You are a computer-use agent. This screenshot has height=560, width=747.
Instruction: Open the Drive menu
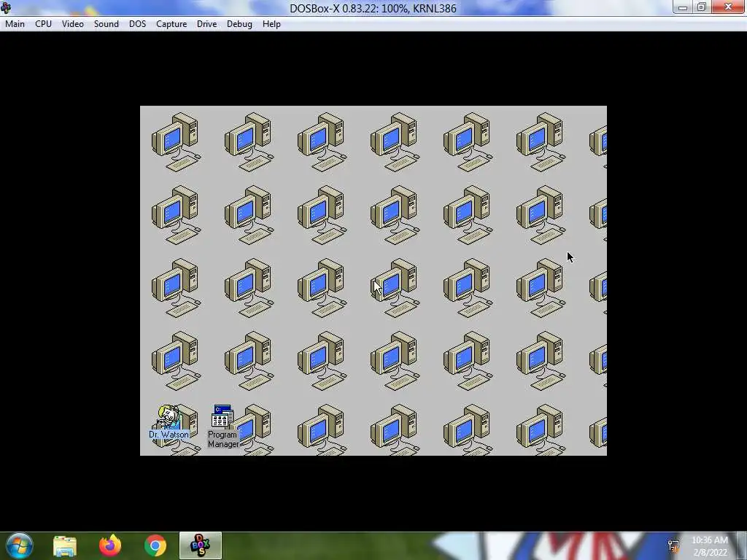pyautogui.click(x=206, y=24)
